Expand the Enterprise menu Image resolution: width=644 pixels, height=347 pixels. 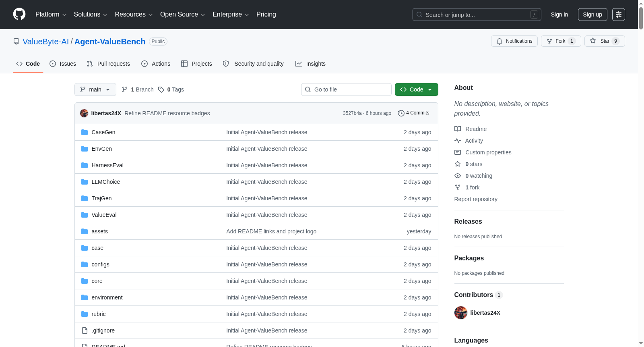(231, 15)
